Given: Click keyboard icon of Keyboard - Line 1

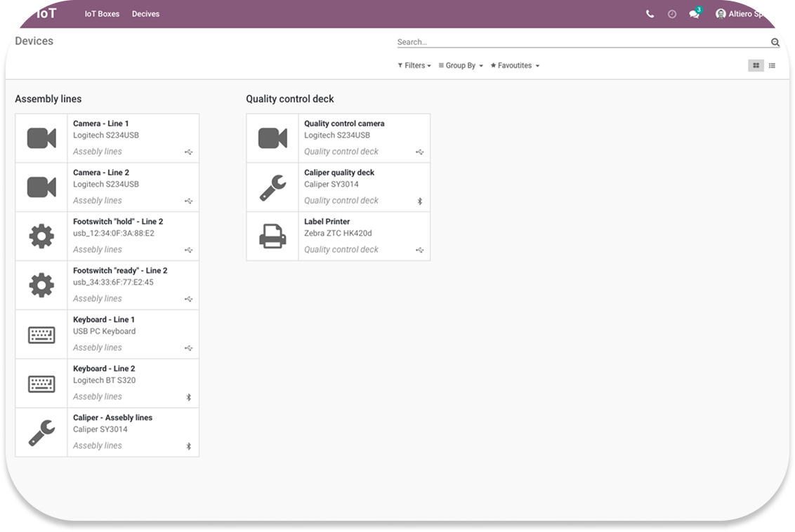Looking at the screenshot, I should point(41,335).
